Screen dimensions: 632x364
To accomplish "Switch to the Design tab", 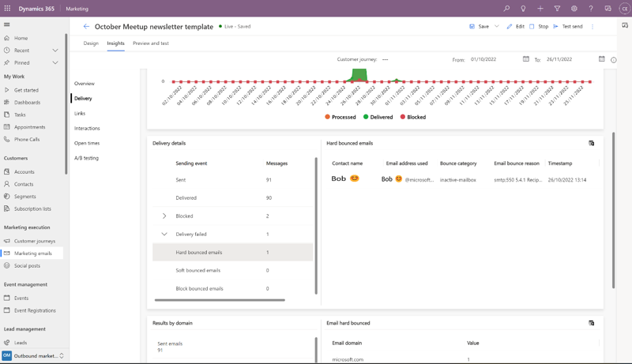I will [91, 43].
